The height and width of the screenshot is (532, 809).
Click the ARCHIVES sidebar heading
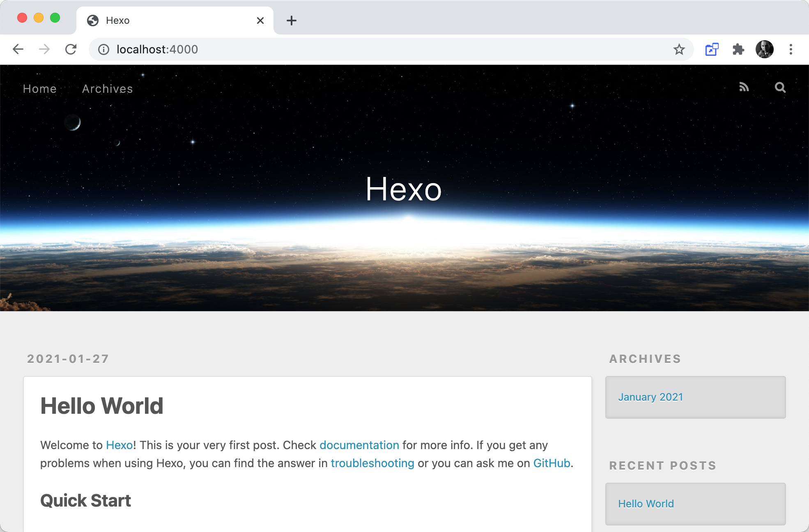645,359
